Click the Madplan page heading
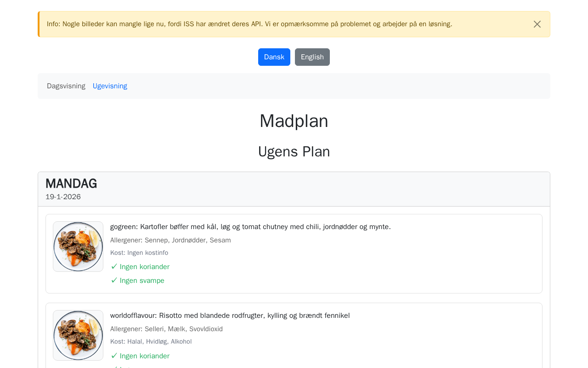This screenshot has height=368, width=588. pyautogui.click(x=294, y=121)
